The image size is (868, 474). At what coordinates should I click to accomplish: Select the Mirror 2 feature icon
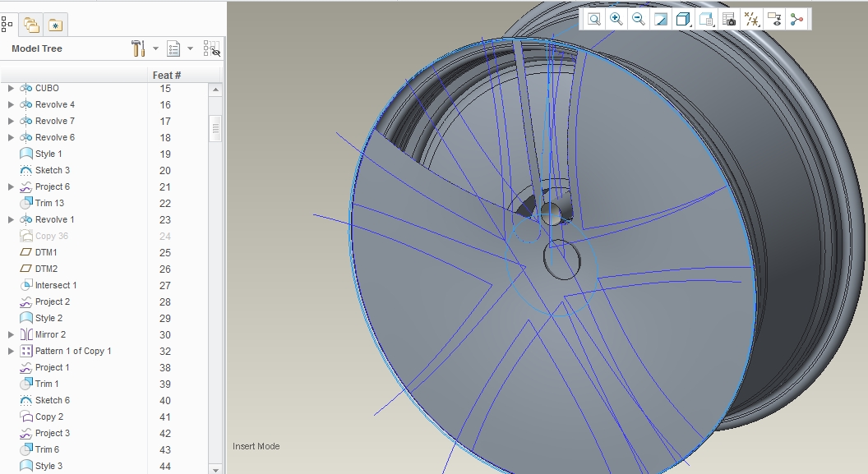point(26,334)
